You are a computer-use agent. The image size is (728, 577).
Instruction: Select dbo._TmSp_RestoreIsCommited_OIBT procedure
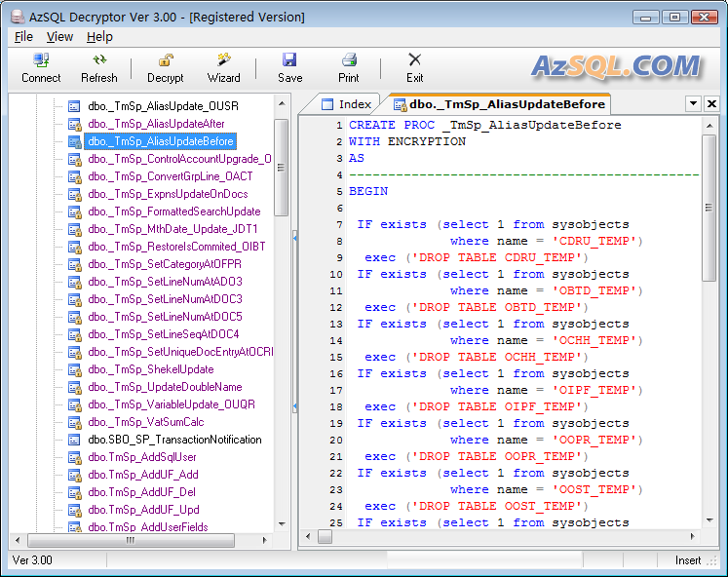[x=176, y=247]
